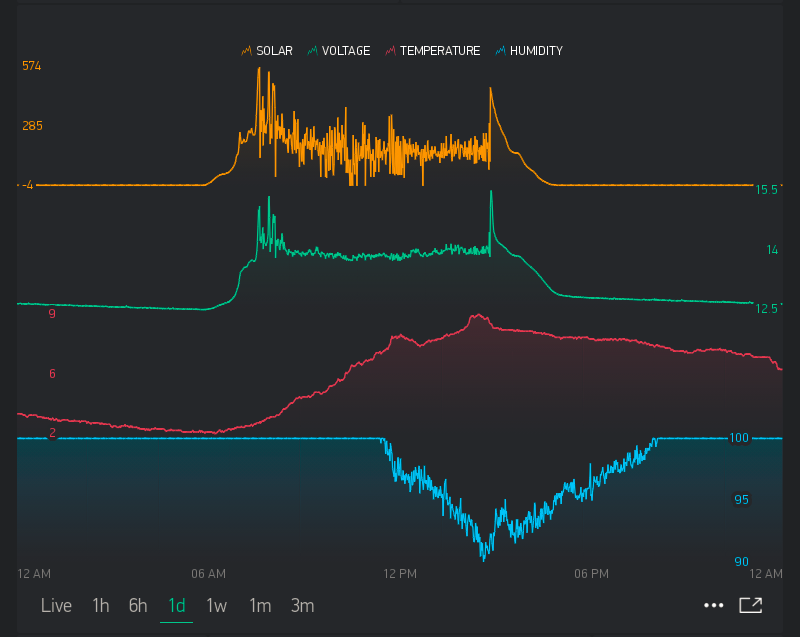Image resolution: width=800 pixels, height=637 pixels.
Task: Click the 95 humidity axis label
Action: pos(741,499)
